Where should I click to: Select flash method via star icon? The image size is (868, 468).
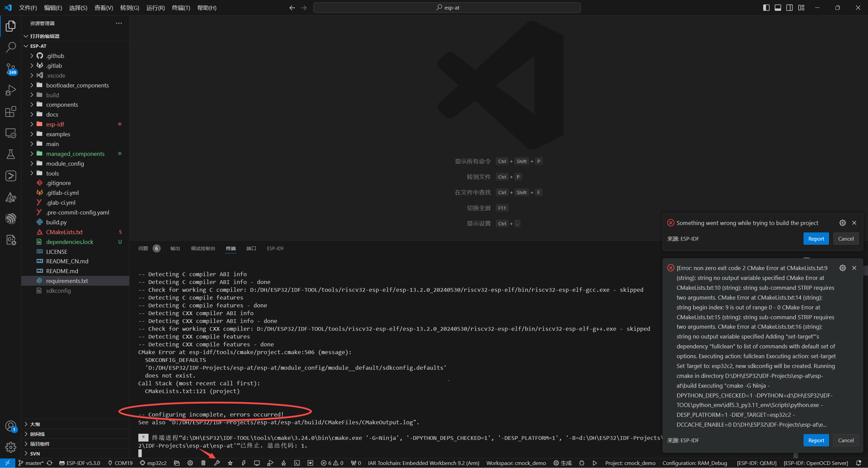tap(230, 463)
